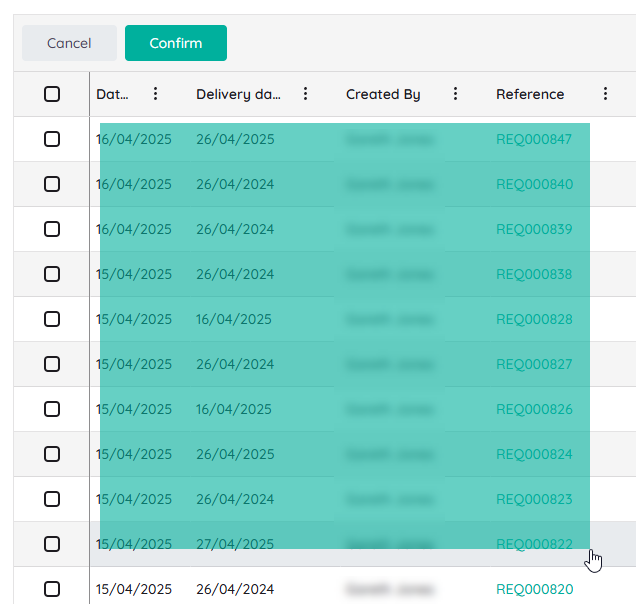Open requisition link REQ000823

pyautogui.click(x=534, y=499)
